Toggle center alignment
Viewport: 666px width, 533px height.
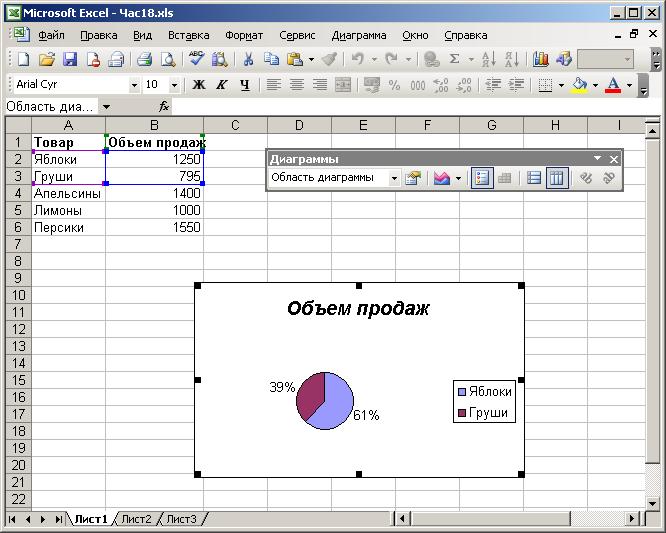pyautogui.click(x=296, y=85)
